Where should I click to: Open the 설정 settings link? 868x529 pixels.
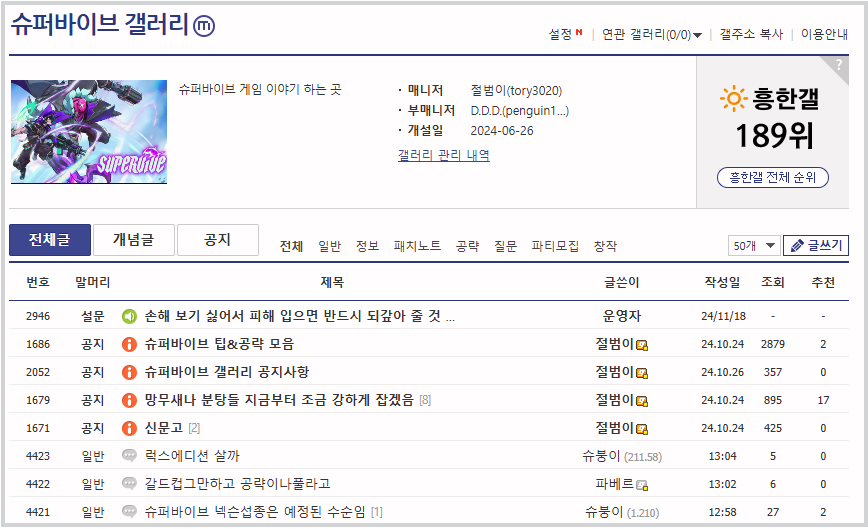point(560,35)
